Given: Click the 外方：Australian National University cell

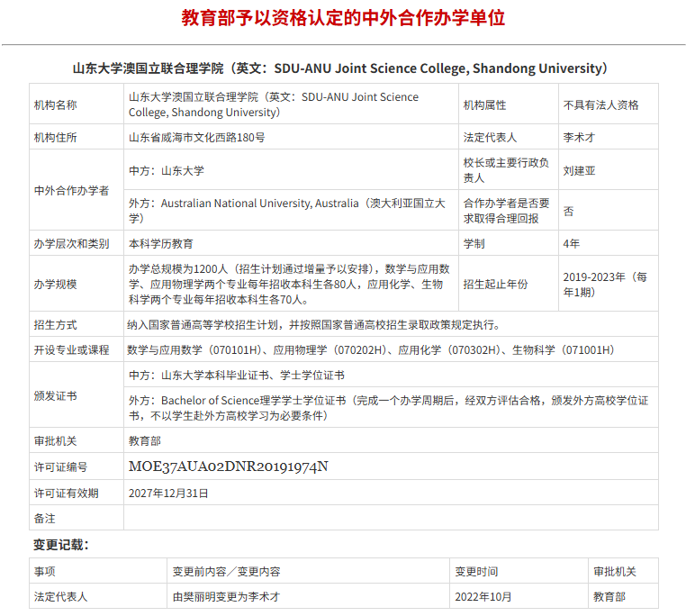Looking at the screenshot, I should [x=291, y=210].
